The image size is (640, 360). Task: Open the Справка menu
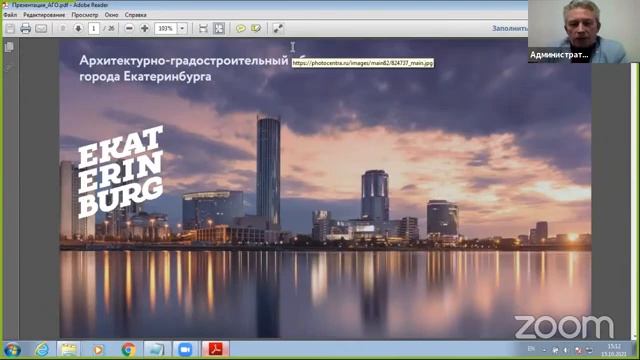click(x=136, y=15)
